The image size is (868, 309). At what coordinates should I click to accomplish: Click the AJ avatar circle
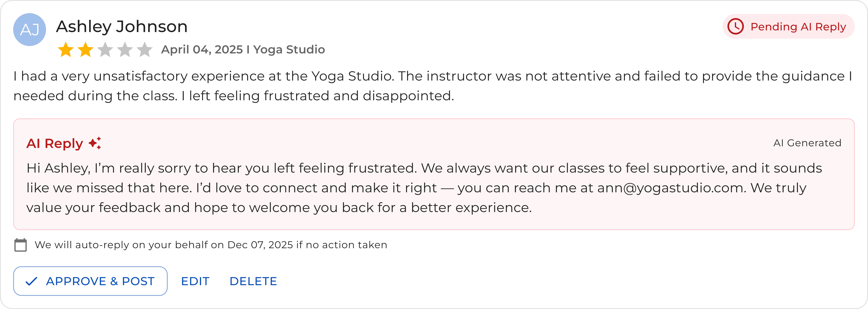point(30,30)
